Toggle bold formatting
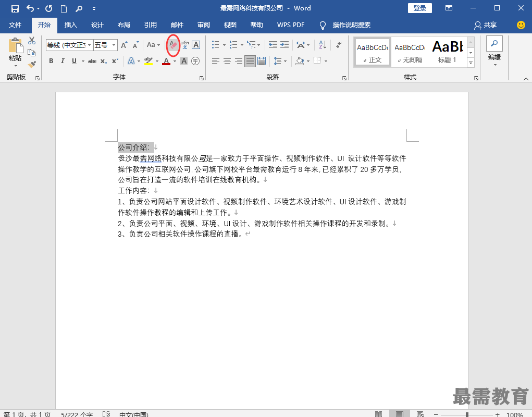Screen dimensions: 532x417 tap(51, 61)
